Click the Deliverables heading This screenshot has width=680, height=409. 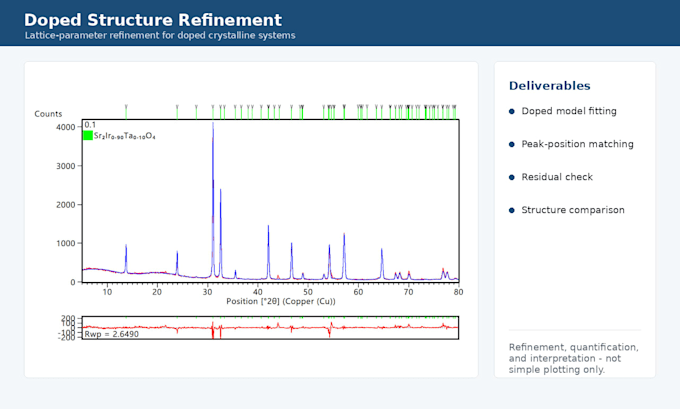coord(549,86)
